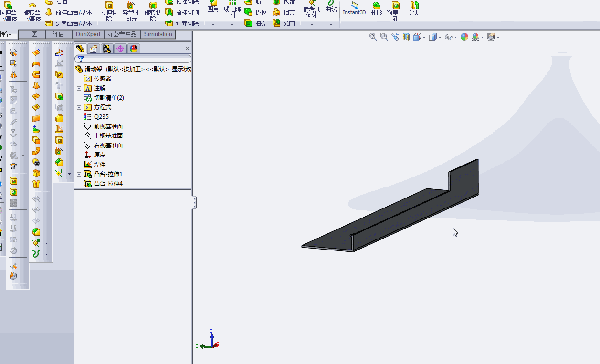
Task: Select the 拔模 draft tool
Action: [255, 12]
